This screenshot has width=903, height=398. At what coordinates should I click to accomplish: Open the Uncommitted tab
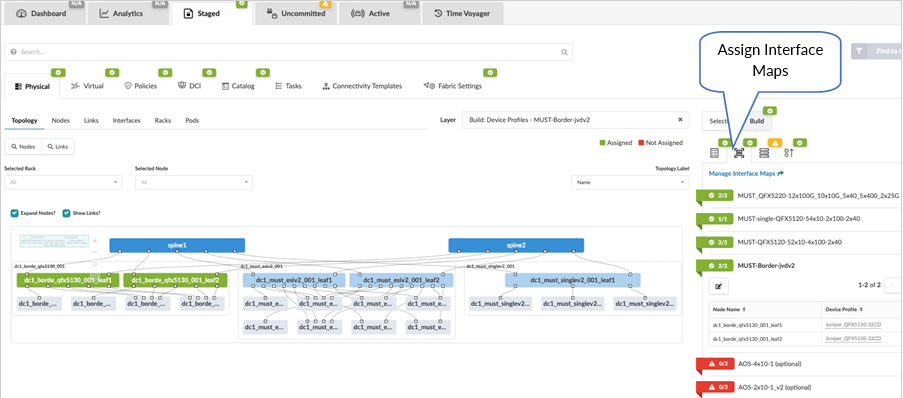[x=296, y=13]
